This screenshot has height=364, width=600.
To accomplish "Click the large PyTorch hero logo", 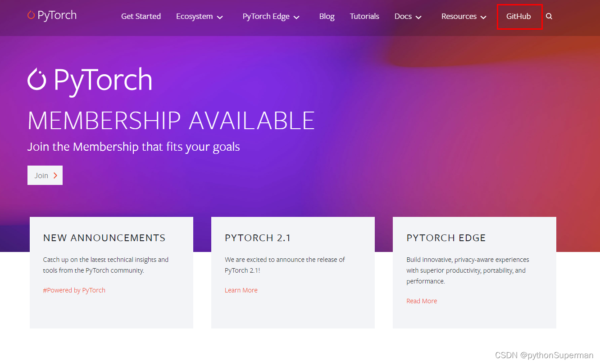I will click(90, 81).
